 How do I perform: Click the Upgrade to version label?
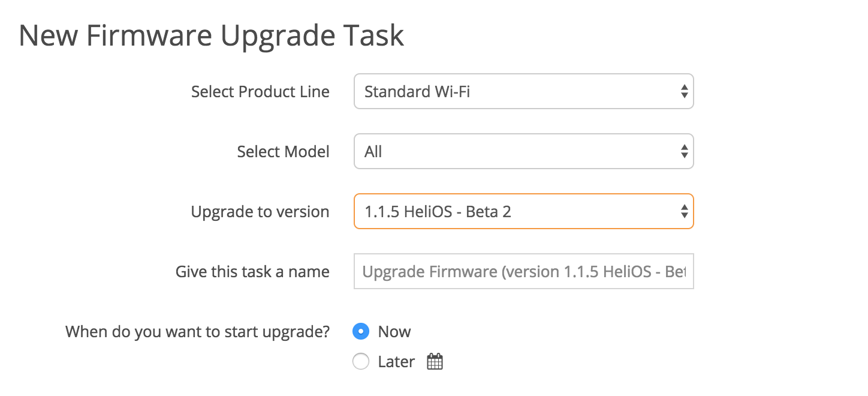pyautogui.click(x=260, y=211)
